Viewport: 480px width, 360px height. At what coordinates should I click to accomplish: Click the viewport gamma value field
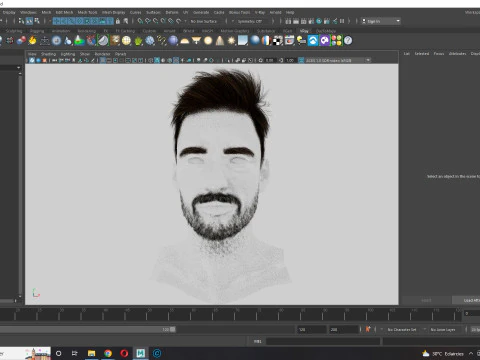pos(290,60)
